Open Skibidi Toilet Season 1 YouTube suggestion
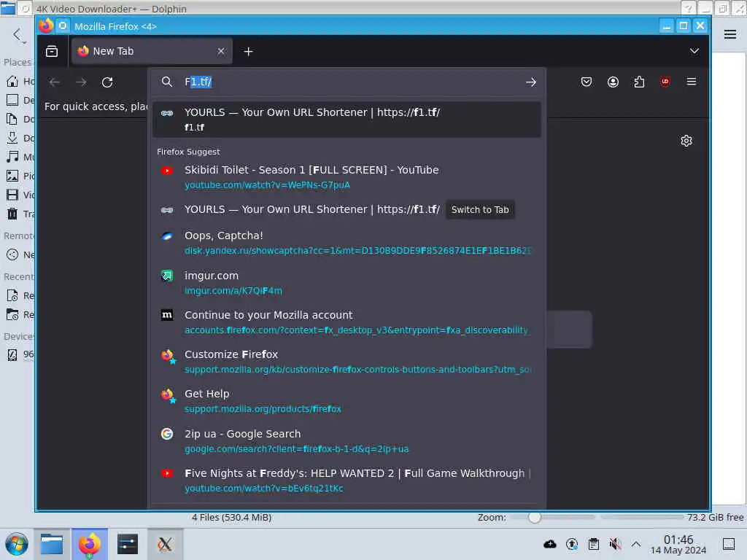This screenshot has width=747, height=560. [x=347, y=176]
